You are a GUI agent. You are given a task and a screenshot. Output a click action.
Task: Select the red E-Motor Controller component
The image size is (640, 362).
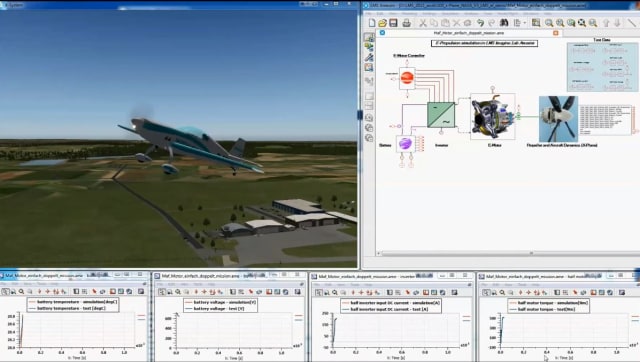click(x=407, y=78)
